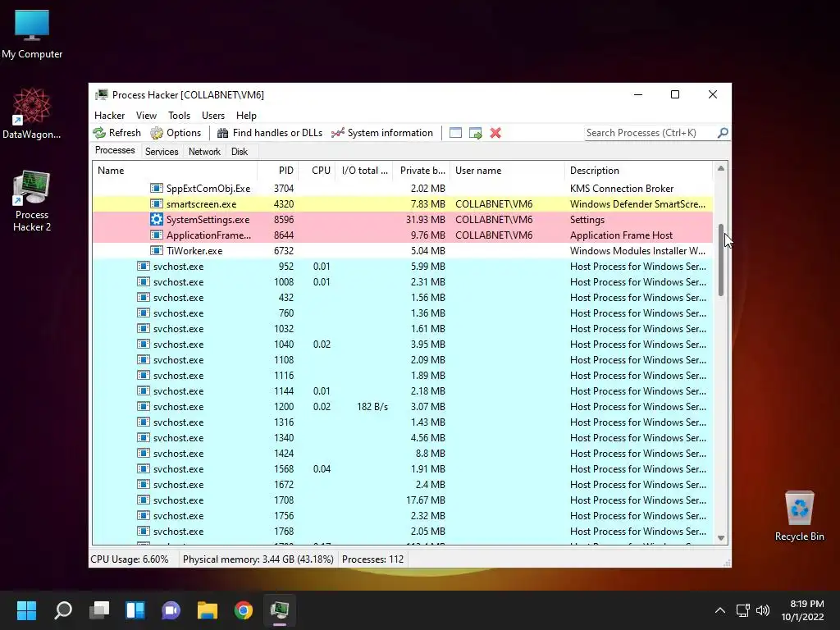This screenshot has height=630, width=840.
Task: Click the Process Hacker taskbar icon
Action: point(280,610)
